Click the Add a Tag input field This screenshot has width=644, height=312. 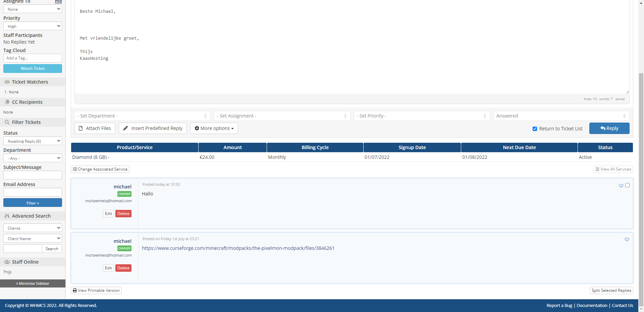coord(33,58)
